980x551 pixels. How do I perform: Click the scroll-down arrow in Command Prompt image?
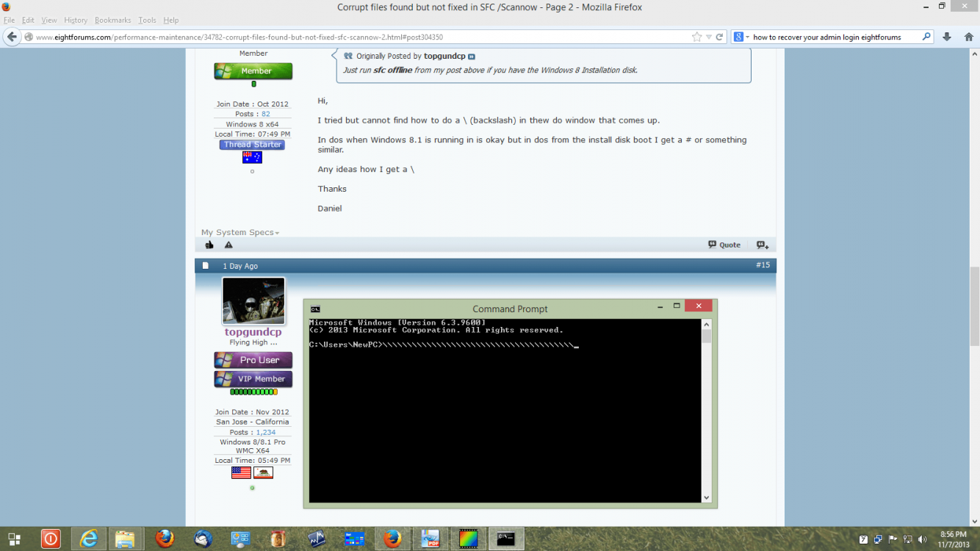coord(706,497)
